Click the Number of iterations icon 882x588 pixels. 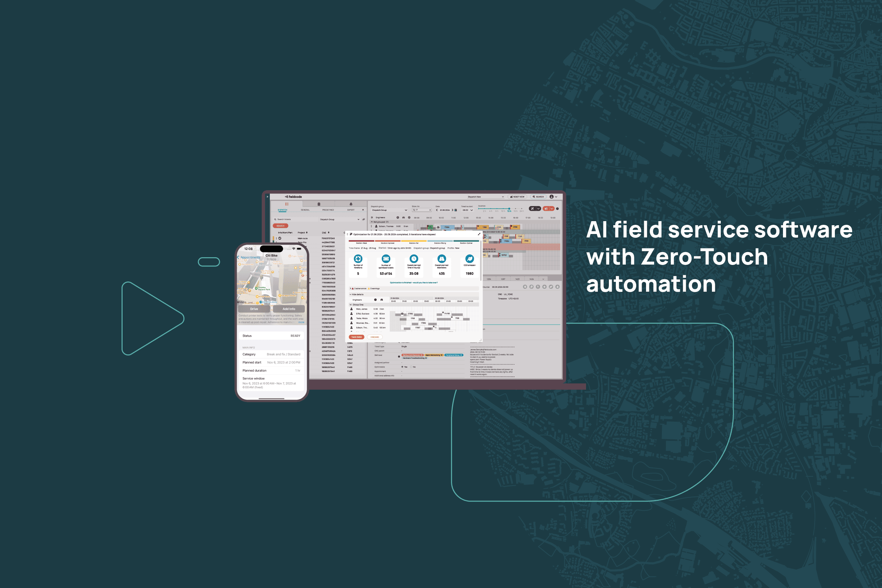[x=358, y=259]
